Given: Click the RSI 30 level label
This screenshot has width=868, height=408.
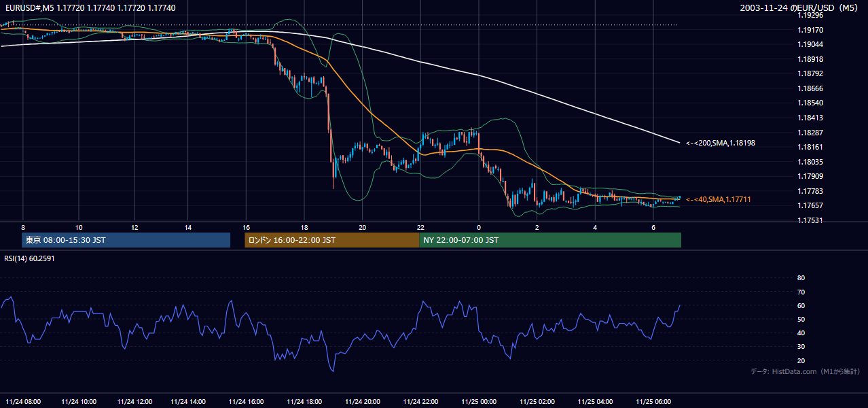Looking at the screenshot, I should coord(801,347).
